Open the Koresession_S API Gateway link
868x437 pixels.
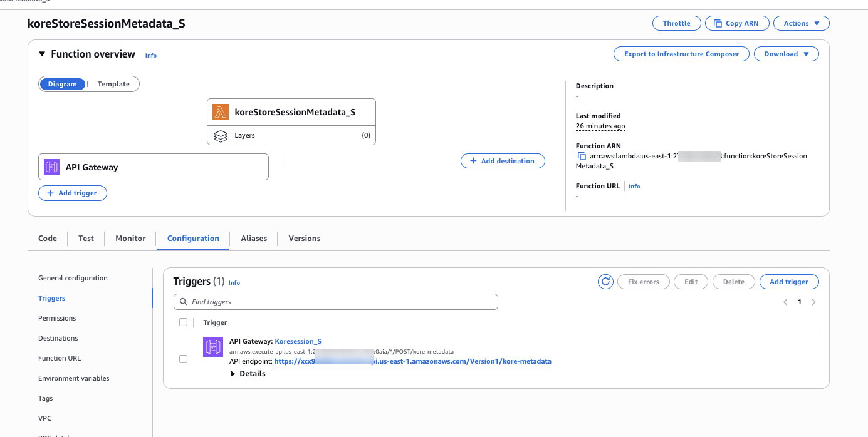click(x=298, y=341)
